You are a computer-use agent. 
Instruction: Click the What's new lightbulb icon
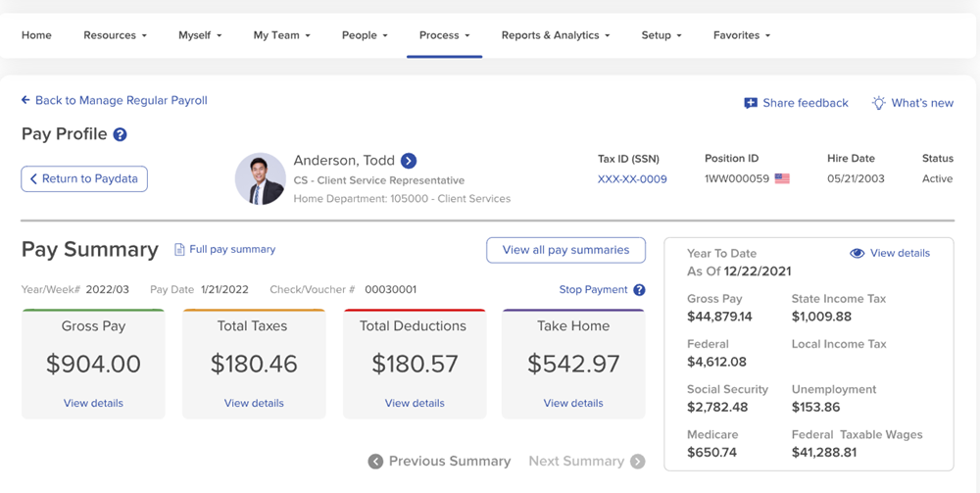pyautogui.click(x=879, y=103)
